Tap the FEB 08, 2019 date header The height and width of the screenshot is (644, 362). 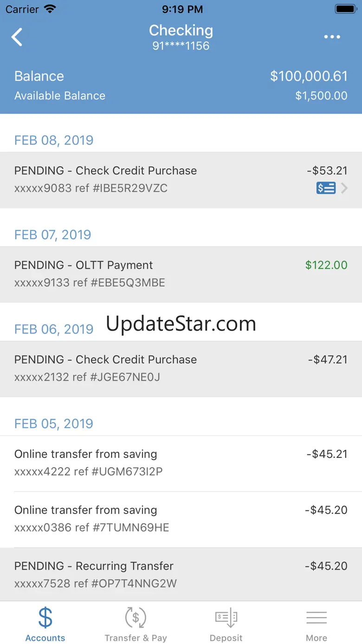point(54,140)
